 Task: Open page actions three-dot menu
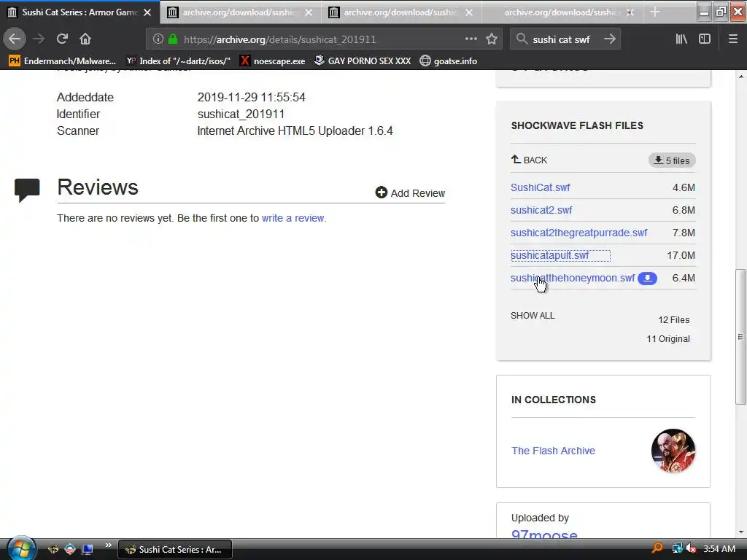click(x=471, y=39)
